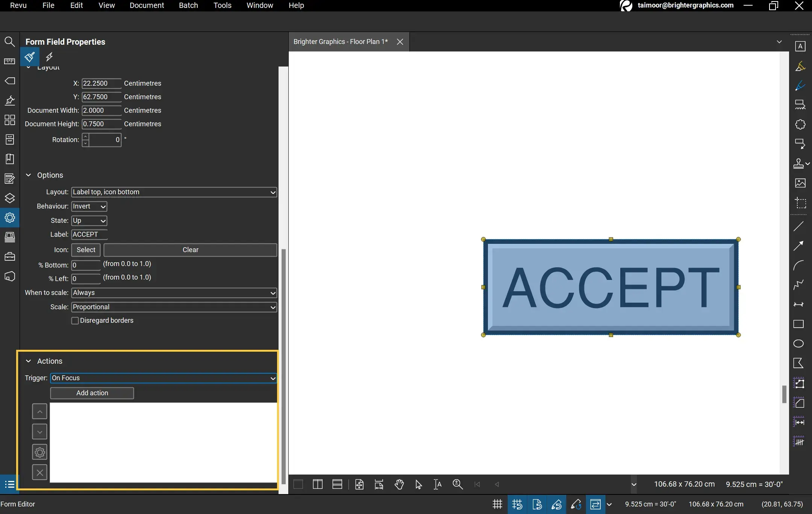
Task: Open the Markups list icon at bottom-left
Action: tap(9, 484)
